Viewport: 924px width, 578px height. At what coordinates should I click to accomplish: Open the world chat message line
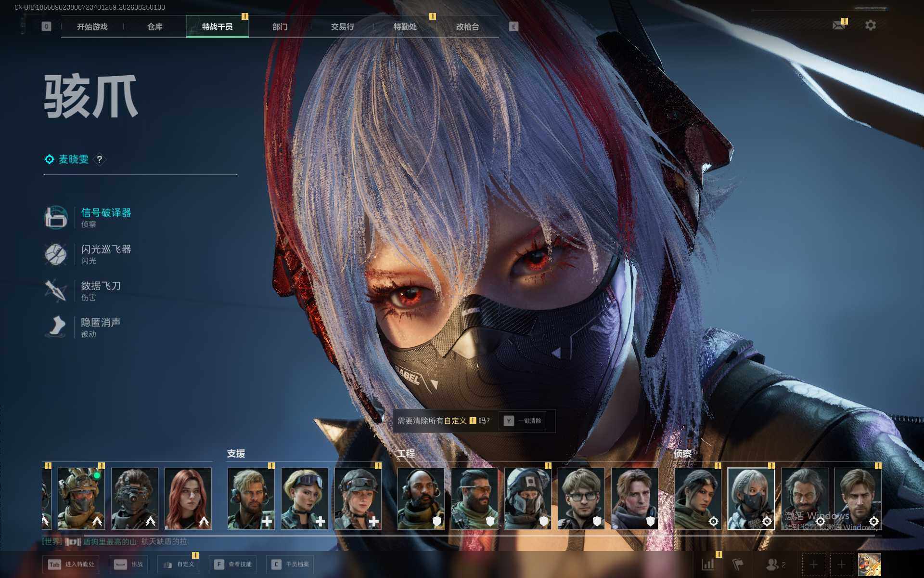(x=115, y=542)
